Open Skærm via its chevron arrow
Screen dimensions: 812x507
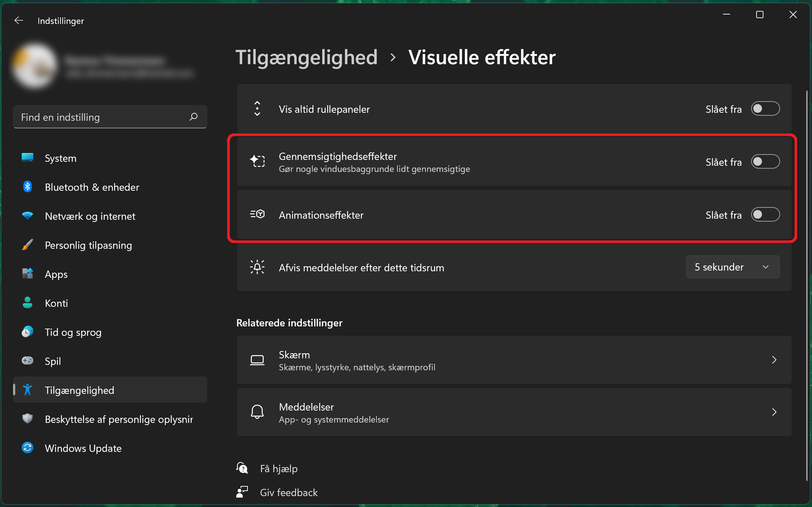774,360
